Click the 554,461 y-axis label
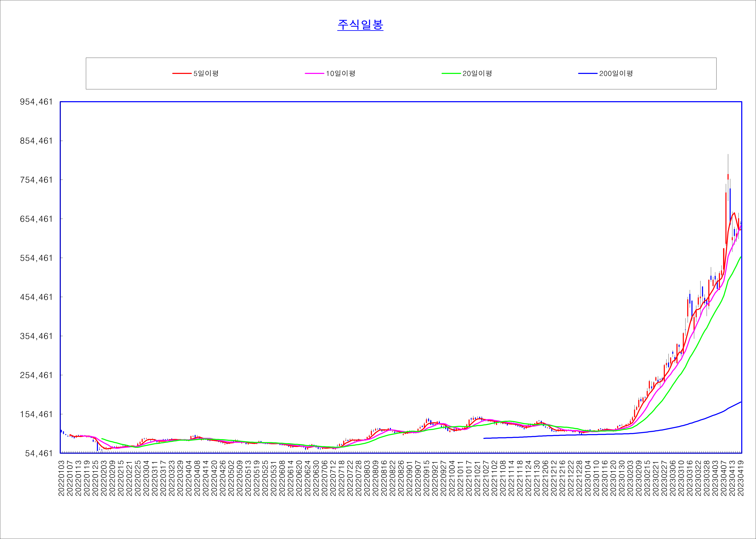 37,258
